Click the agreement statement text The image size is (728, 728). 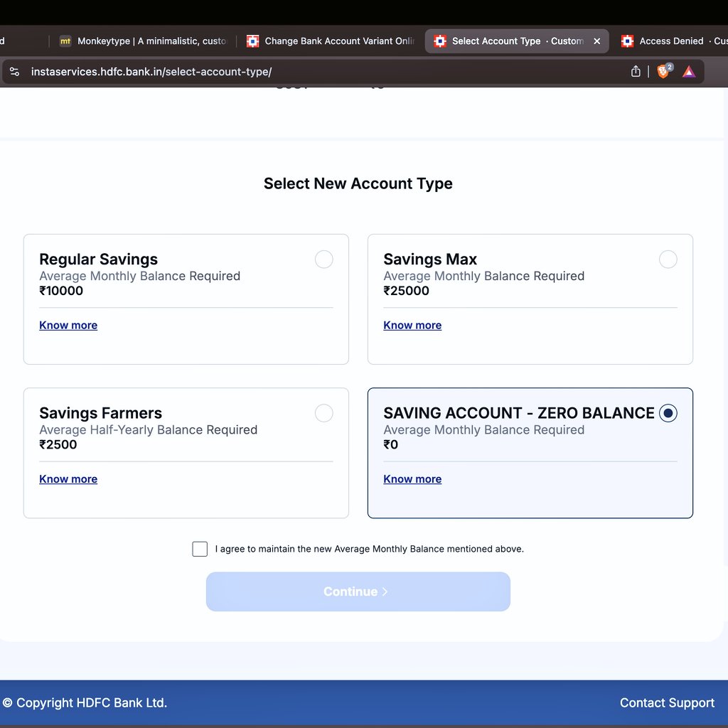[369, 549]
